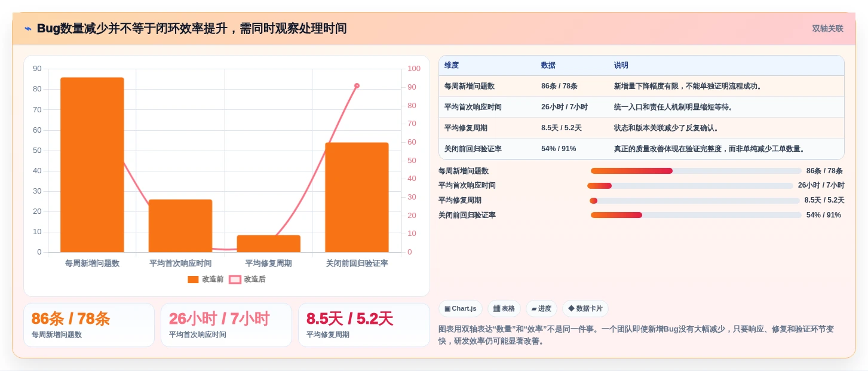This screenshot has height=371, width=868.
Task: Click x-axis label 平均修复周期
Action: point(269,263)
